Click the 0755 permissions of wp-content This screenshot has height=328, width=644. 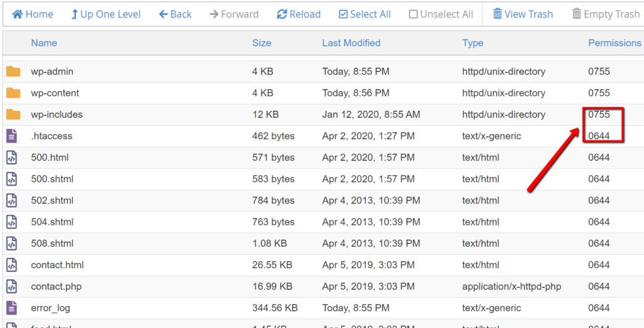point(599,93)
